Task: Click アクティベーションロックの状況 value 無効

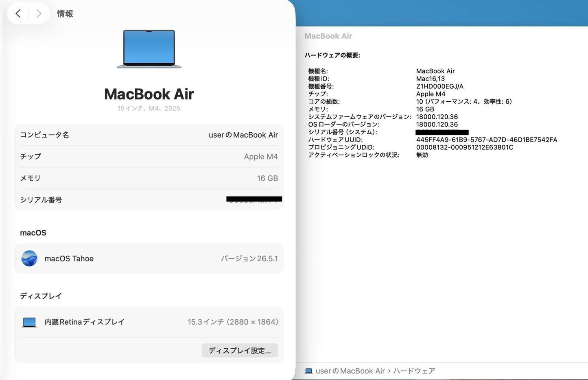Action: pyautogui.click(x=422, y=155)
